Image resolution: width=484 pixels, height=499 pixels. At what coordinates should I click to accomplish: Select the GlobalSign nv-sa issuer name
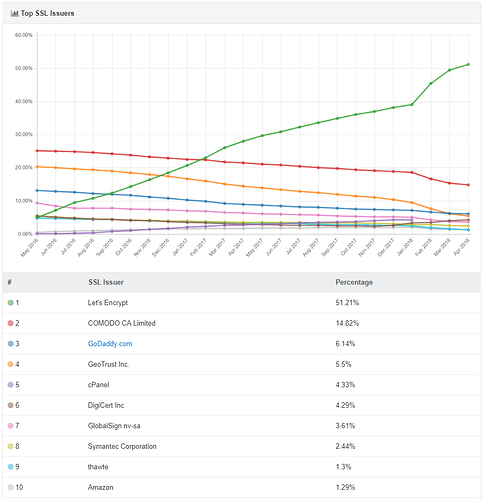[114, 426]
